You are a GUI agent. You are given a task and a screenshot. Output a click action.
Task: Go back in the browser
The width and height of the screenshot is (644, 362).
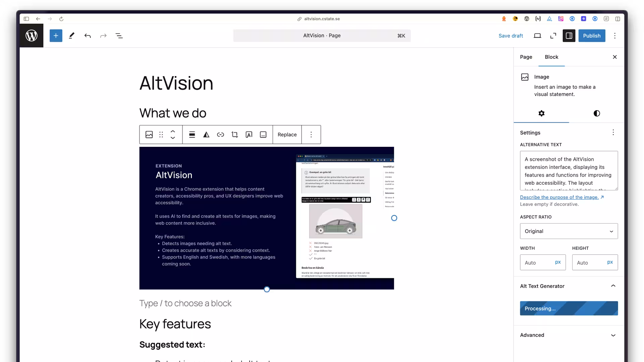[x=38, y=19]
